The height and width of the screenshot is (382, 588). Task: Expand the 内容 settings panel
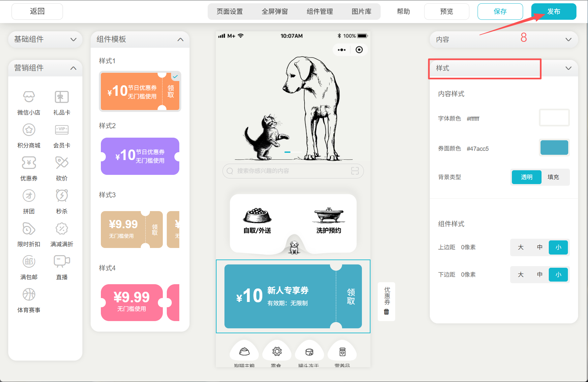click(568, 40)
